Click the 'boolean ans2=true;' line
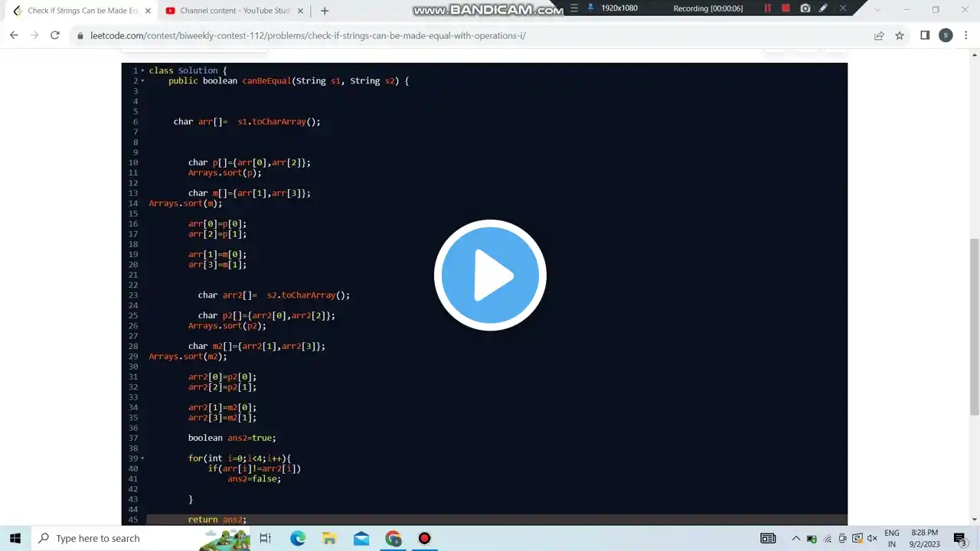The height and width of the screenshot is (551, 980). [x=232, y=438]
